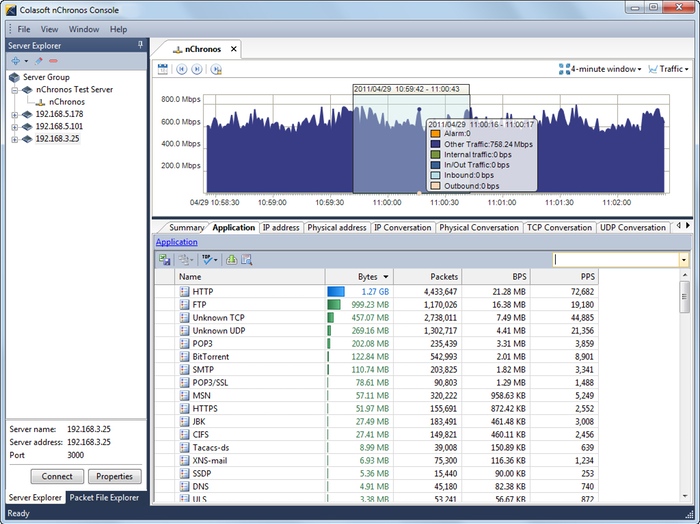Click the jump-to-next playback icon

[x=196, y=69]
